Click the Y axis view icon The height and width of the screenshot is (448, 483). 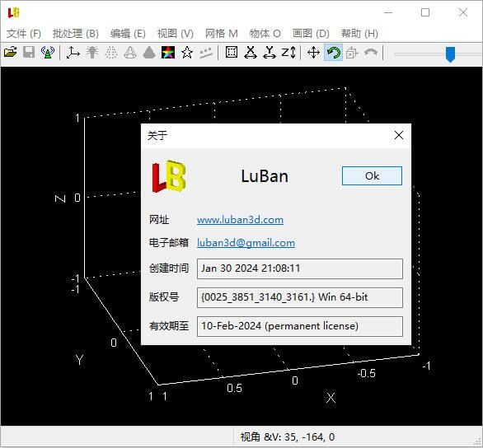click(270, 53)
